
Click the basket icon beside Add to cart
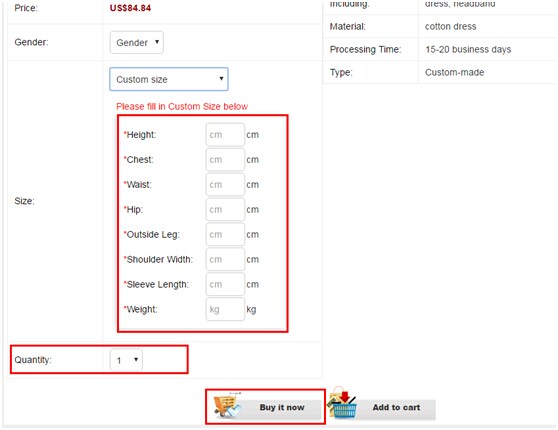pyautogui.click(x=342, y=403)
